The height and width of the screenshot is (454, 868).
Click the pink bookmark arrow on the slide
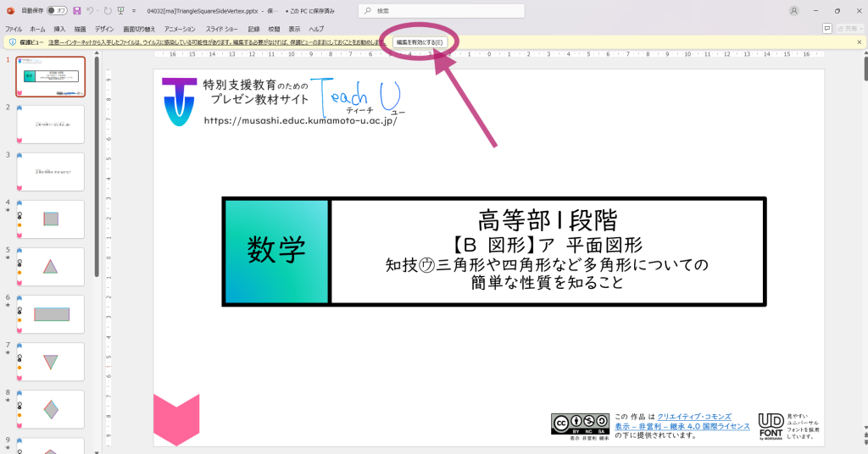[x=175, y=420]
